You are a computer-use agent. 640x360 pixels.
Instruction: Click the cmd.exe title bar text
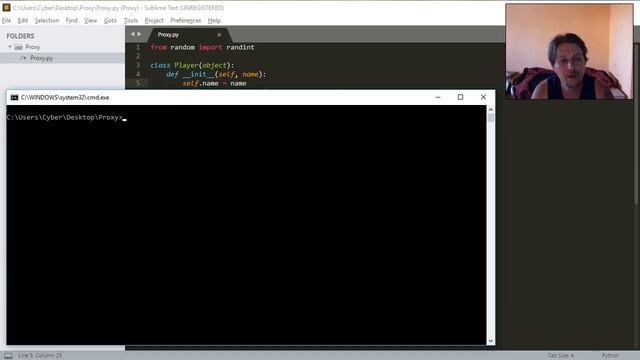(65, 98)
